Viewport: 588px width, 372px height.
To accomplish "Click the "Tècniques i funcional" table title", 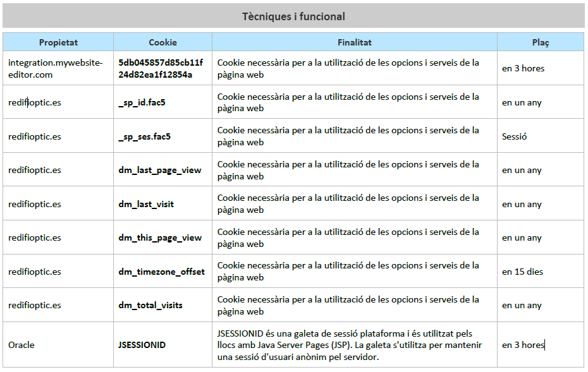I will pos(293,16).
